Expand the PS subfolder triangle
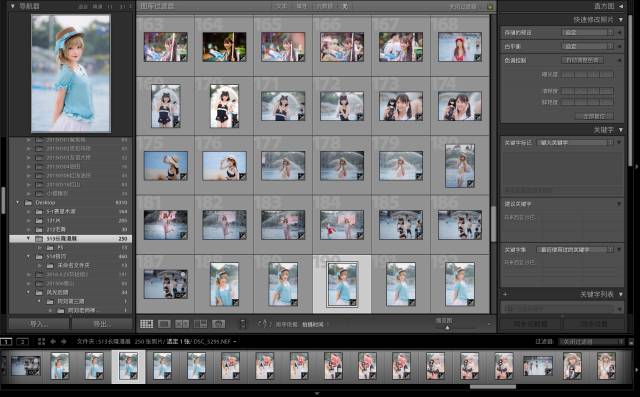640x397 pixels. tap(40, 248)
